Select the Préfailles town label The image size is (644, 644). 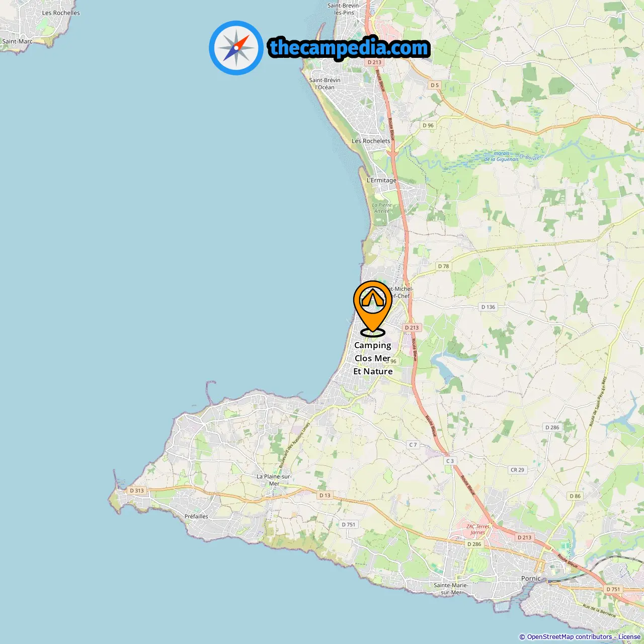(x=196, y=516)
